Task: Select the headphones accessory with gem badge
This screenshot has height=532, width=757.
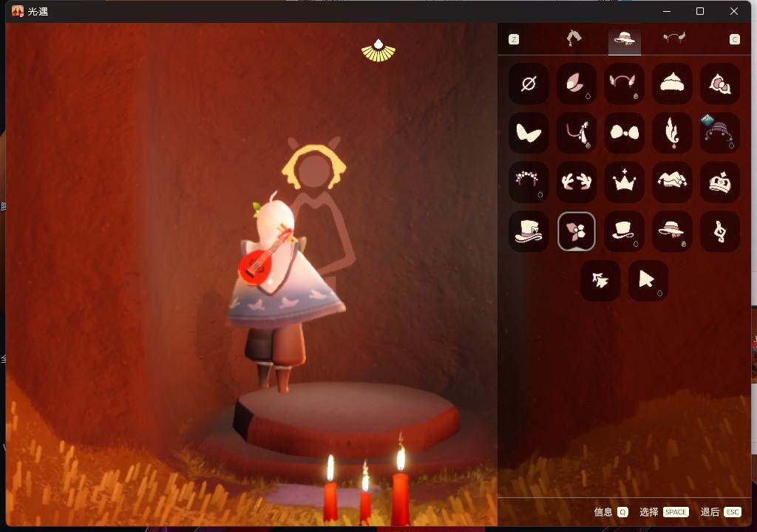Action: tap(720, 133)
